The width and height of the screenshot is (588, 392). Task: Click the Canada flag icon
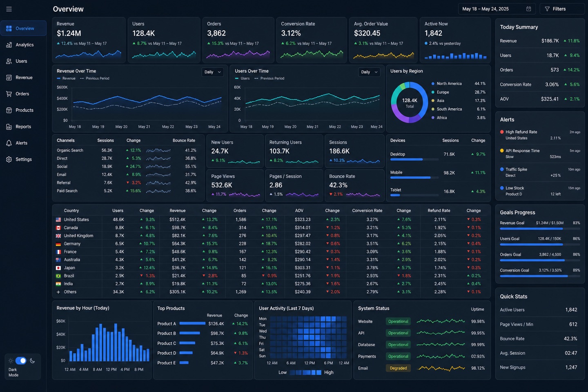point(58,228)
